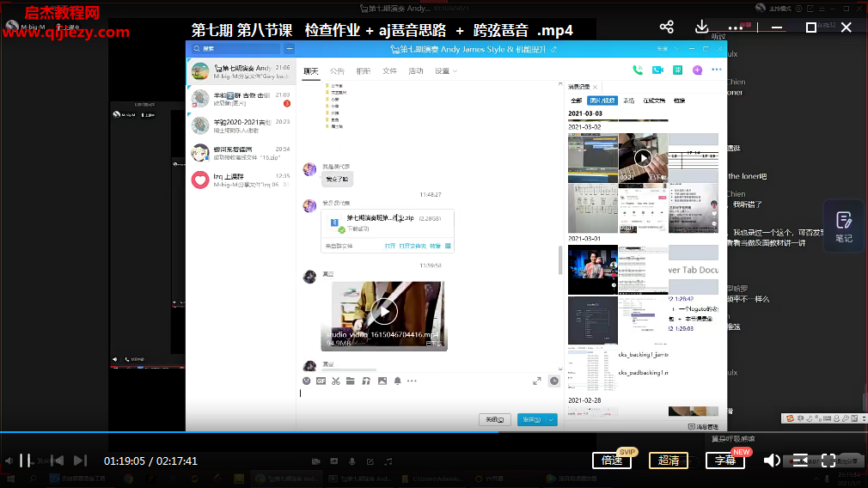Click the plus button beside search box
868x488 pixels.
pyautogui.click(x=289, y=49)
